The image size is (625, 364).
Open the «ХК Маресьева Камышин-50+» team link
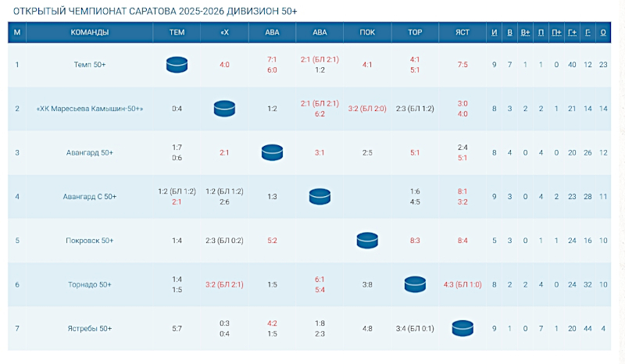(x=90, y=109)
